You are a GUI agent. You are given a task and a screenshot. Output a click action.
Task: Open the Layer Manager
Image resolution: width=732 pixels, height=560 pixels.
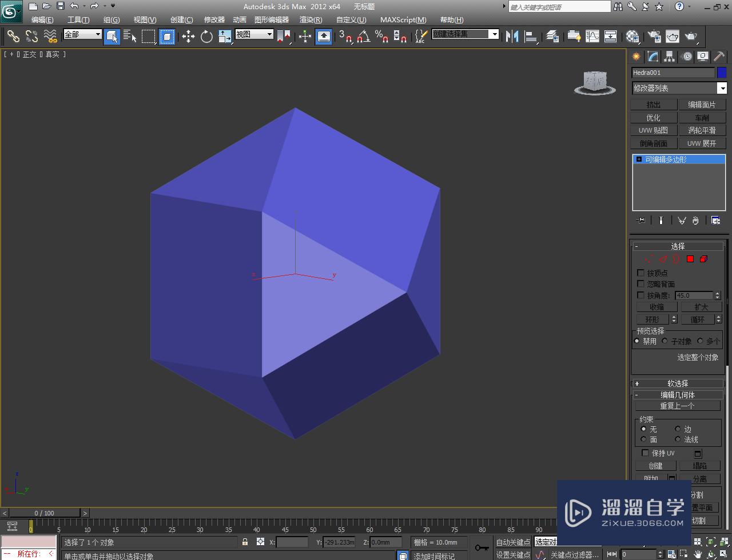coord(552,37)
